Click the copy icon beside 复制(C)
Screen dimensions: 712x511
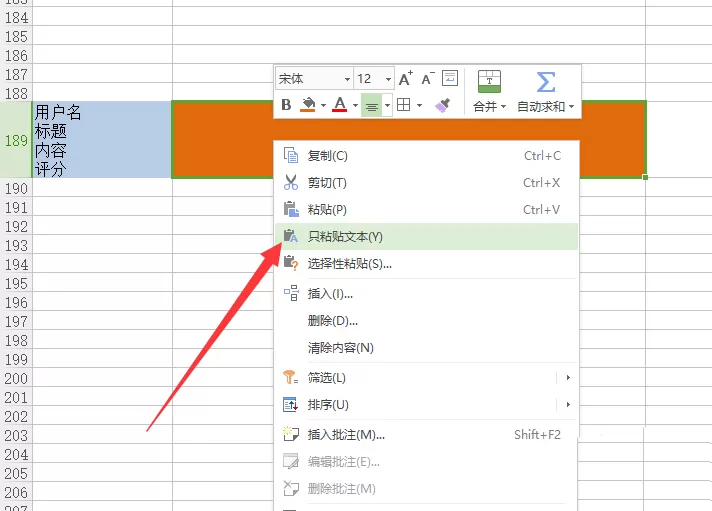291,156
